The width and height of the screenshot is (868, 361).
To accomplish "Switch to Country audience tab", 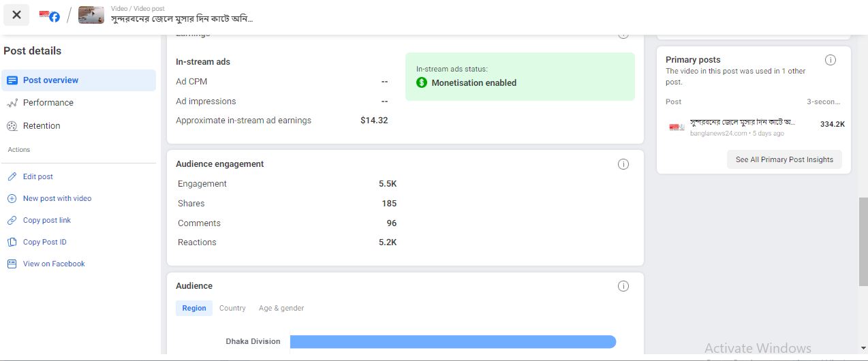I will coord(232,309).
